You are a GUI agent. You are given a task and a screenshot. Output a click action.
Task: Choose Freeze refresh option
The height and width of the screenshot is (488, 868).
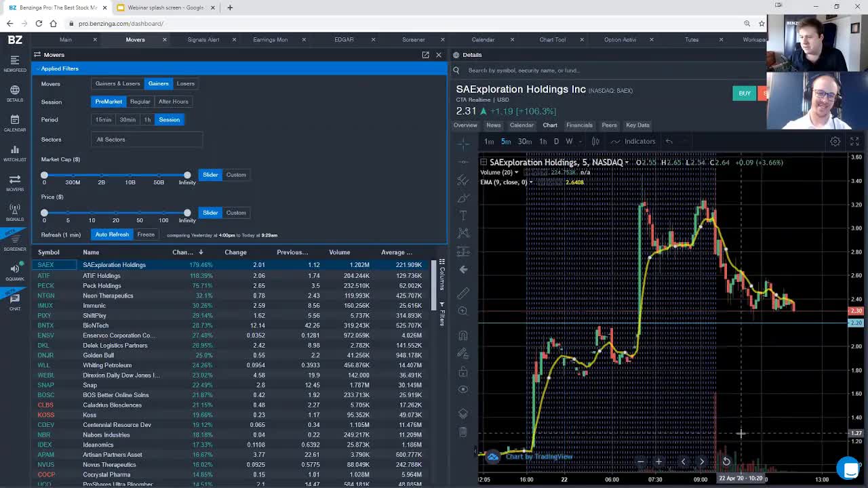(x=146, y=235)
